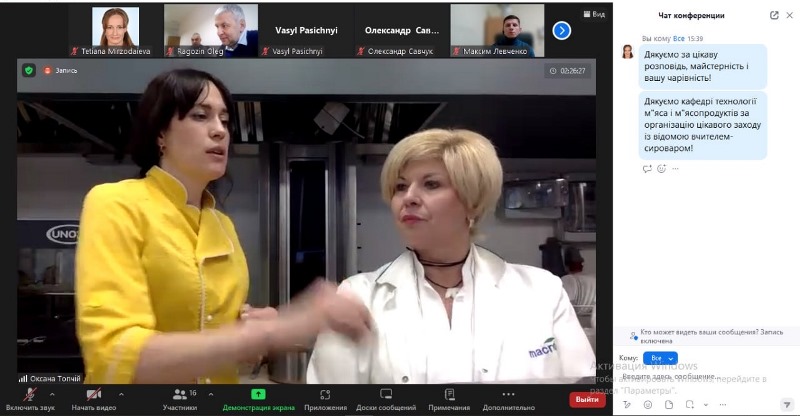The image size is (800, 416).
Task: Open the Все recipient dropdown in chat
Action: [x=658, y=358]
